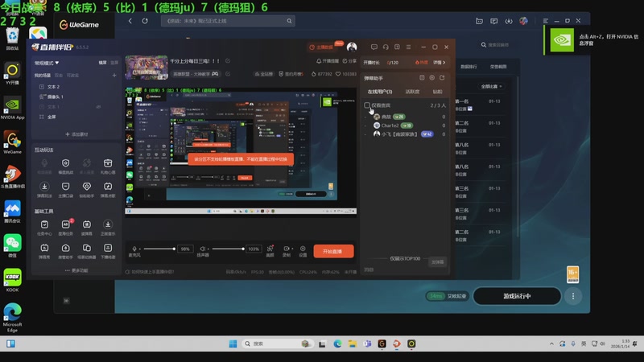644x362 pixels.
Task: Open streamer avatar in 直播伴侣 title bar
Action: 352,47
